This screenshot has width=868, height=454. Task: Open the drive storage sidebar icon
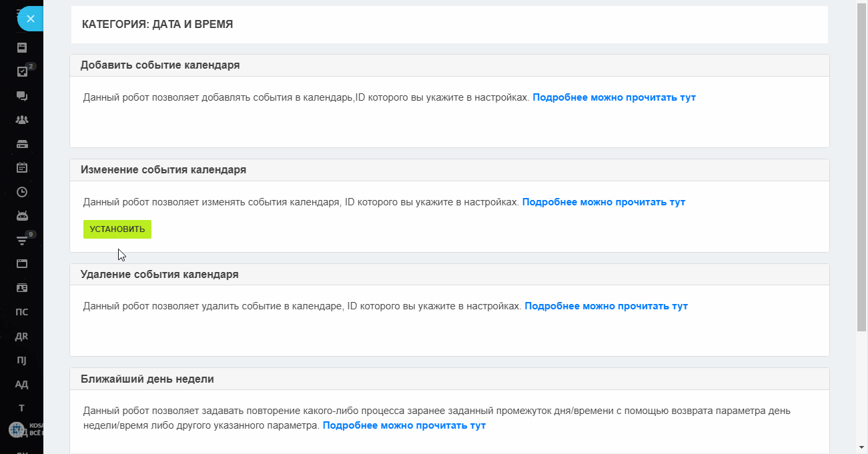coord(22,144)
